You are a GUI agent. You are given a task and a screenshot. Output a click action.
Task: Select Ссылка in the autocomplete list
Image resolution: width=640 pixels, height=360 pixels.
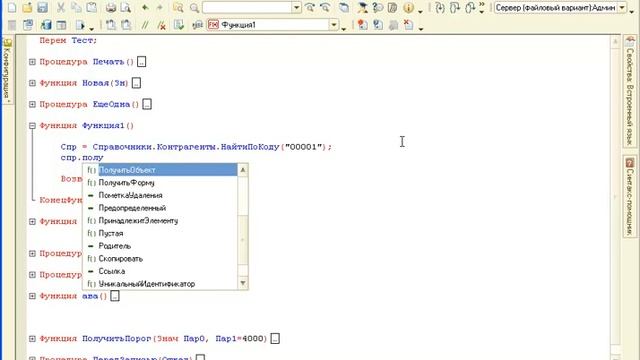[x=161, y=271]
